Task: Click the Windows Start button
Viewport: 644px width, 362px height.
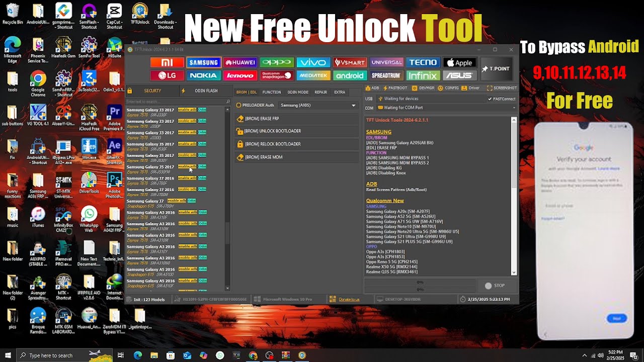Action: tap(8, 355)
